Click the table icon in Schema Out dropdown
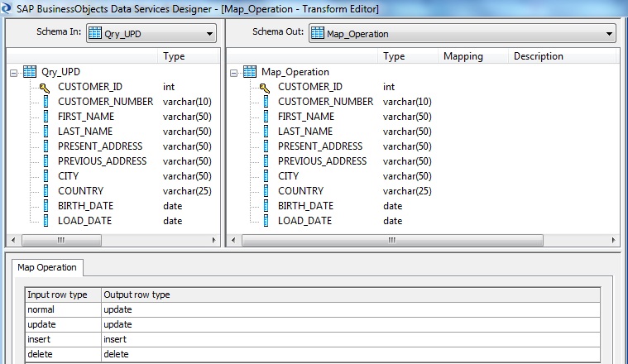Viewport: 628px width, 364px height. (x=317, y=33)
